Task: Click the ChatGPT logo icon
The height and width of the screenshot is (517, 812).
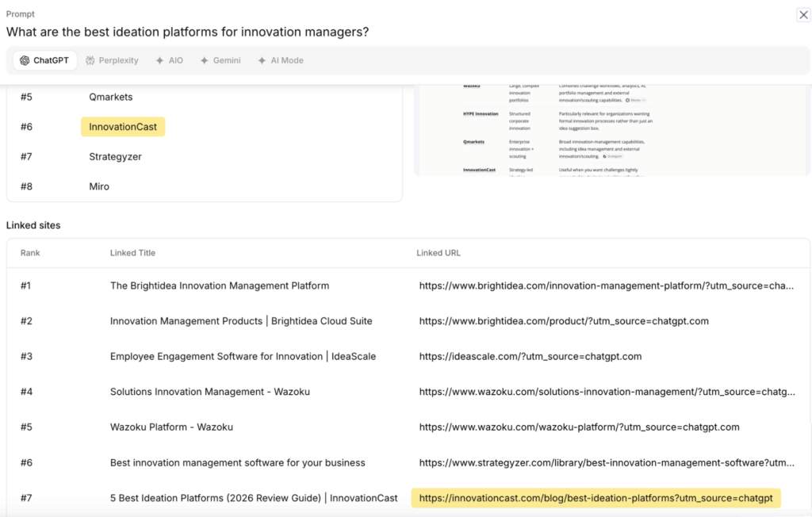Action: pyautogui.click(x=25, y=60)
